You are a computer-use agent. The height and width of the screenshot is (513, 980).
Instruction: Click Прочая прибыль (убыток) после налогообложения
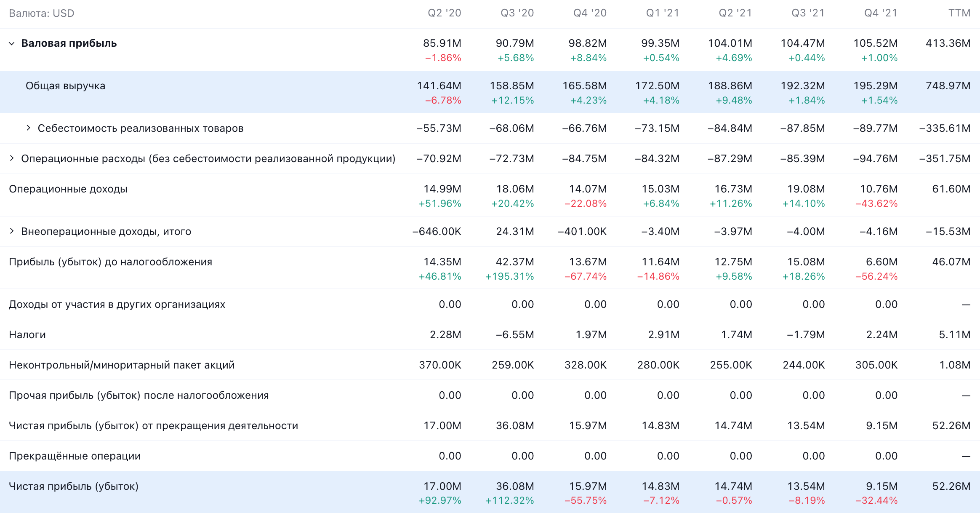tap(139, 395)
